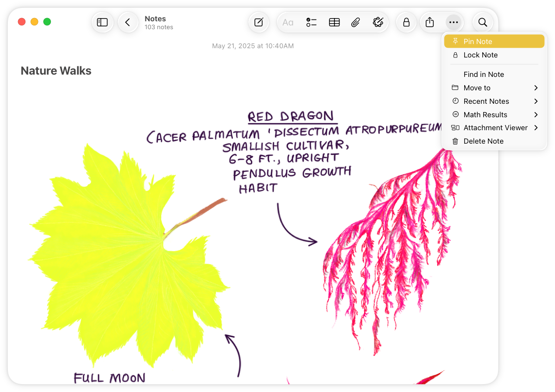
Task: Go back using the back chevron button
Action: click(x=128, y=22)
